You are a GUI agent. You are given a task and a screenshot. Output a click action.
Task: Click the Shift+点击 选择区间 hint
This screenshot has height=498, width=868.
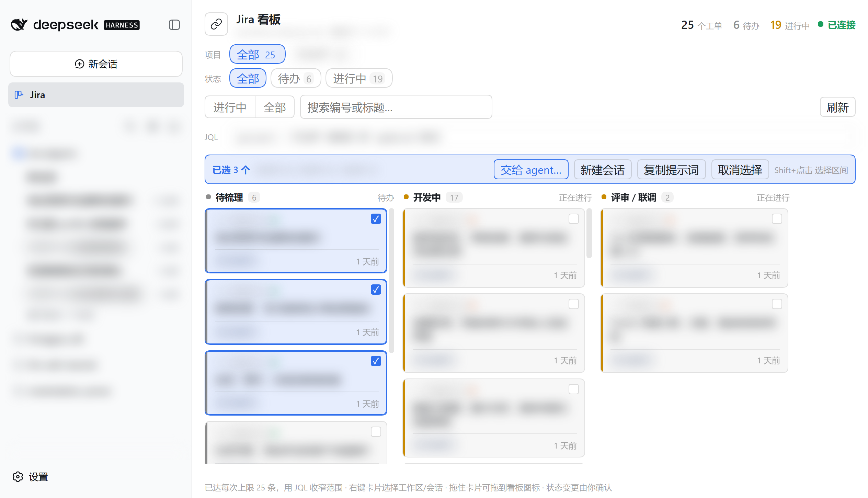pyautogui.click(x=811, y=170)
